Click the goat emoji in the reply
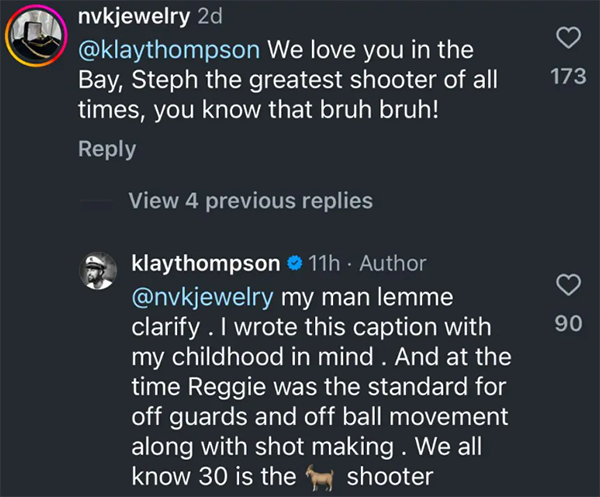 [x=320, y=476]
